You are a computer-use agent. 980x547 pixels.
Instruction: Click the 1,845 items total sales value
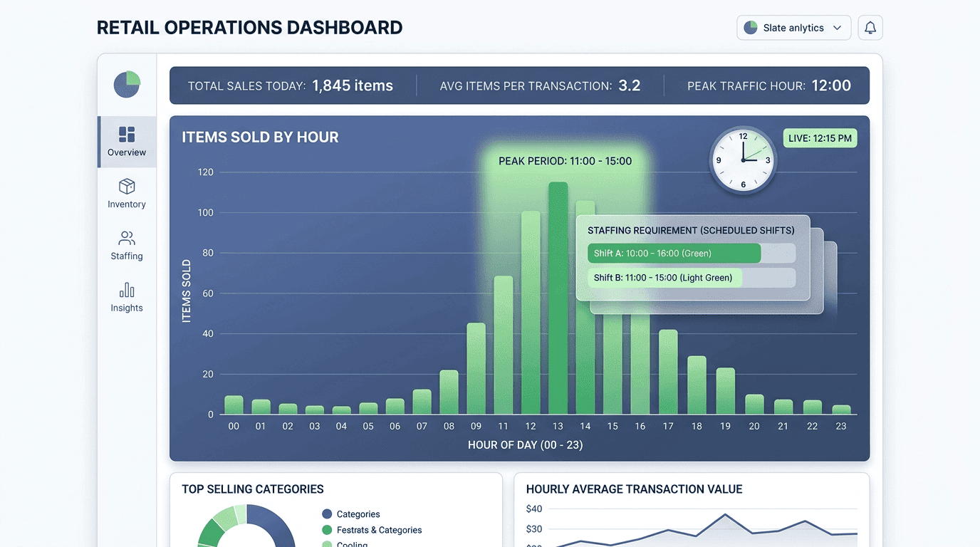click(353, 85)
